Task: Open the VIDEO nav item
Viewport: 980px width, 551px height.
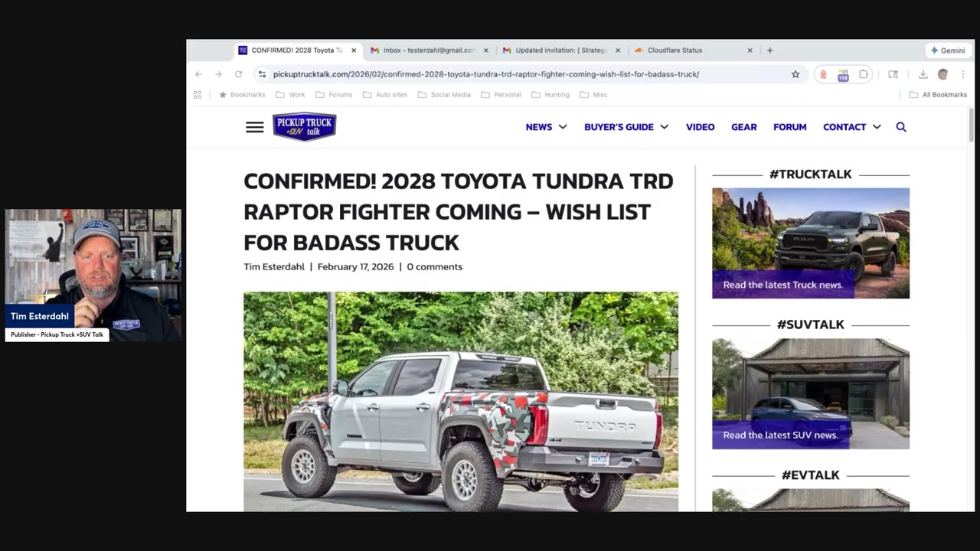Action: point(701,127)
